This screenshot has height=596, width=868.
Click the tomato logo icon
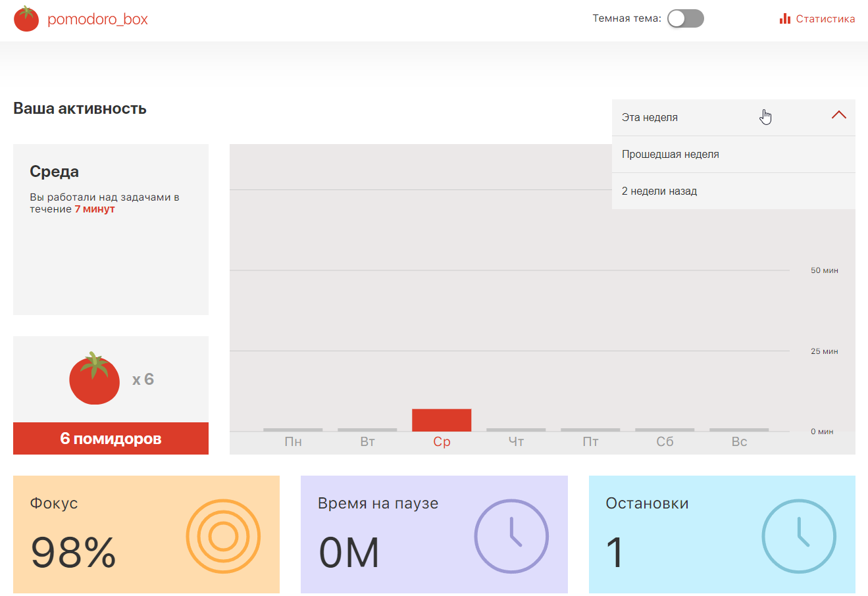[x=26, y=18]
